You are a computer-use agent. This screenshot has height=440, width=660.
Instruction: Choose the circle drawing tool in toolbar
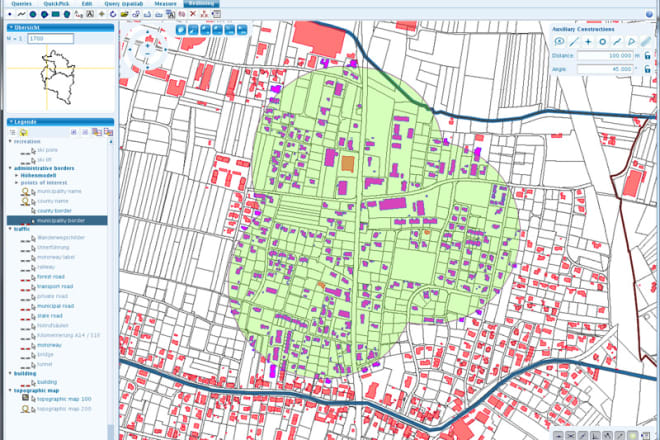coord(33,14)
